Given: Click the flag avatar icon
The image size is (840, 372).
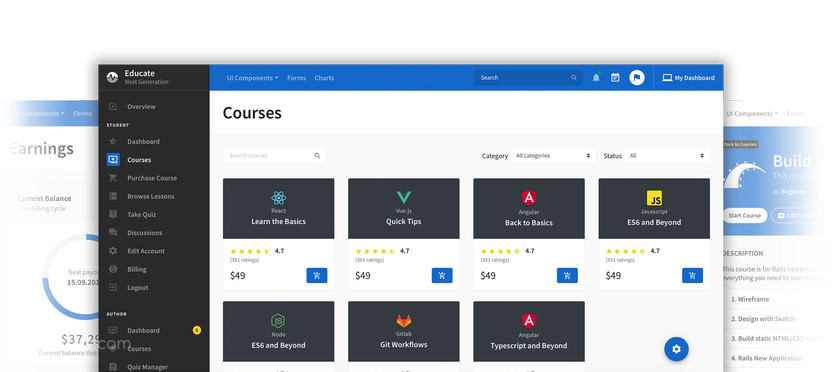Looking at the screenshot, I should pyautogui.click(x=637, y=78).
